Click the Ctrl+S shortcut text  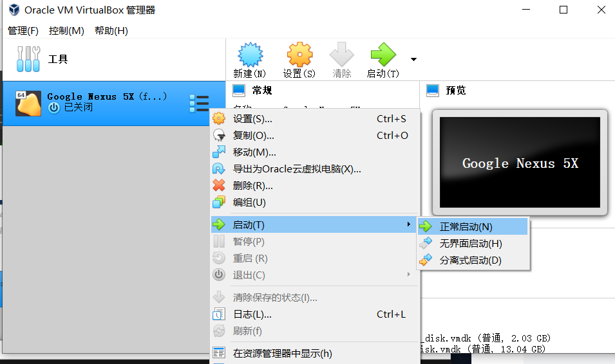pyautogui.click(x=392, y=119)
